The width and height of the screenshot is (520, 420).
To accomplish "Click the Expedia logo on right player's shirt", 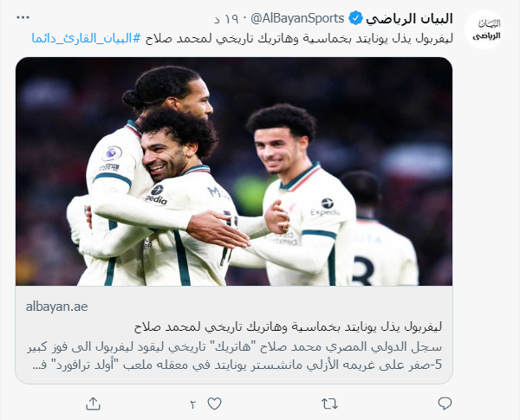I will [x=325, y=208].
